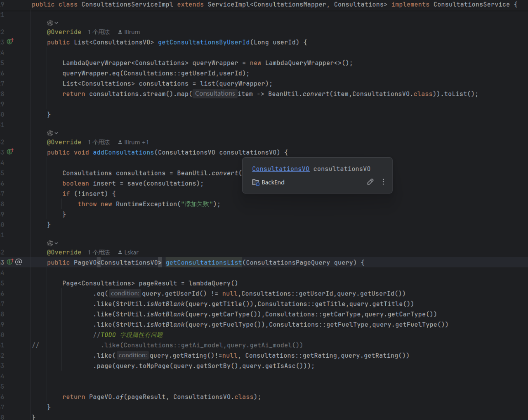Click the highlighted method name getConsultationsList
Screen dimensions: 528x420
[x=204, y=263]
